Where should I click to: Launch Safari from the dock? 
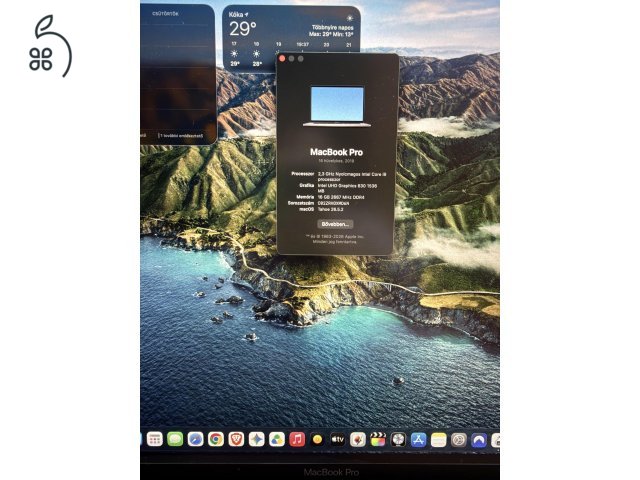point(196,440)
